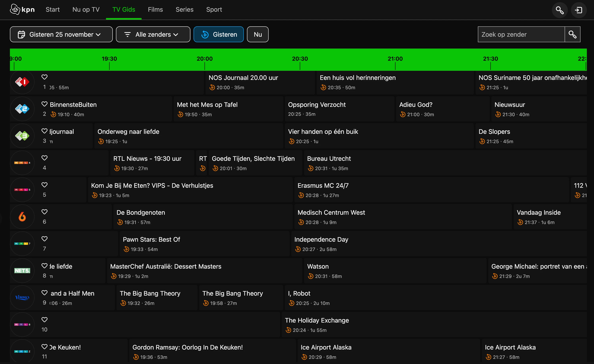This screenshot has width=594, height=364.
Task: Click the SBS6 channel logo
Action: pos(22,217)
